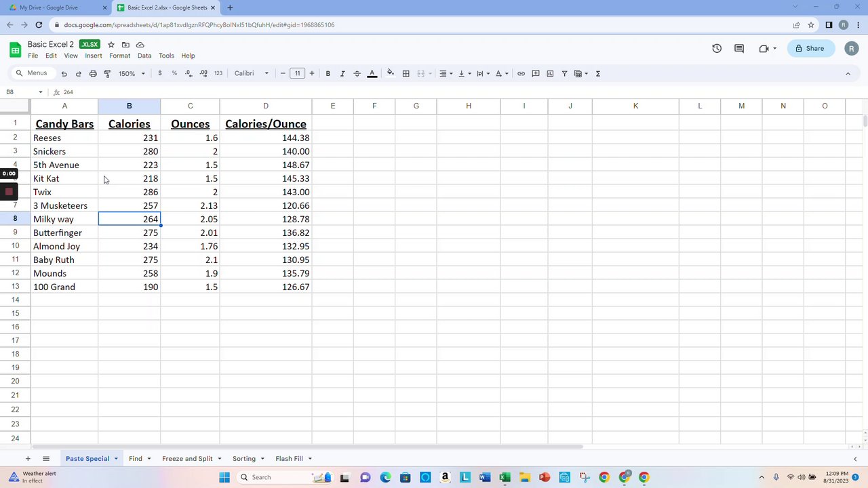This screenshot has width=868, height=488.
Task: Open the Data menu
Action: pos(144,56)
